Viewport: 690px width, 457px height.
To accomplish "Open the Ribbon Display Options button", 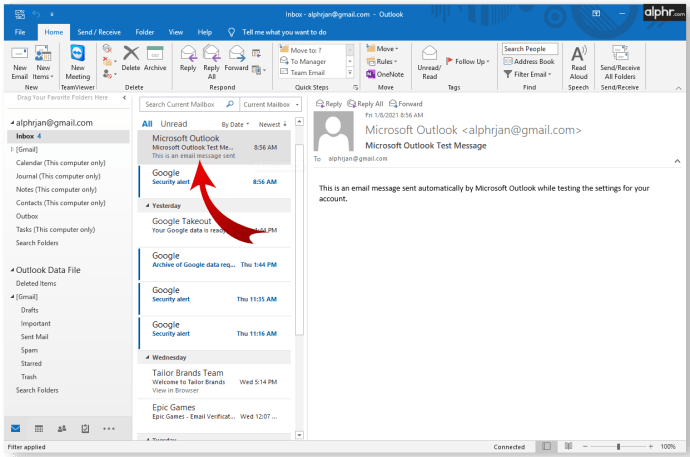I will click(x=596, y=14).
